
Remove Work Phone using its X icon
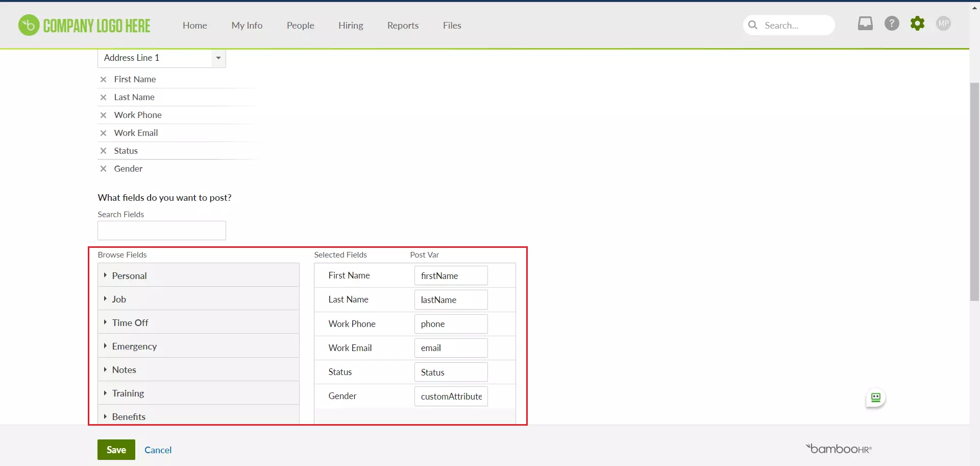pos(104,115)
